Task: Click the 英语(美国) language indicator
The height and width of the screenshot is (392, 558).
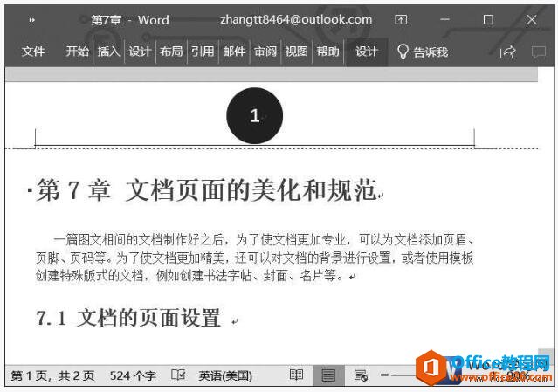Action: [x=225, y=375]
